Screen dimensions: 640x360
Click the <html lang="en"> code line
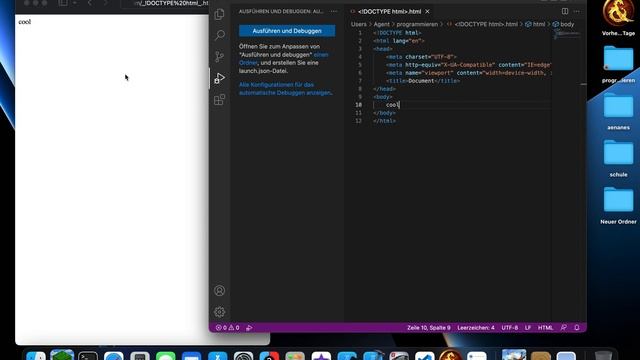(x=399, y=41)
